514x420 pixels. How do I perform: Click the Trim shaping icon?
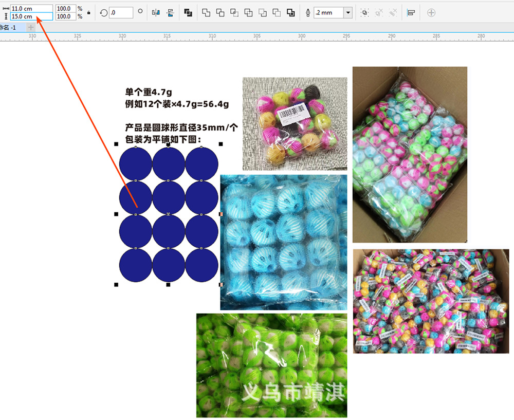pos(221,12)
